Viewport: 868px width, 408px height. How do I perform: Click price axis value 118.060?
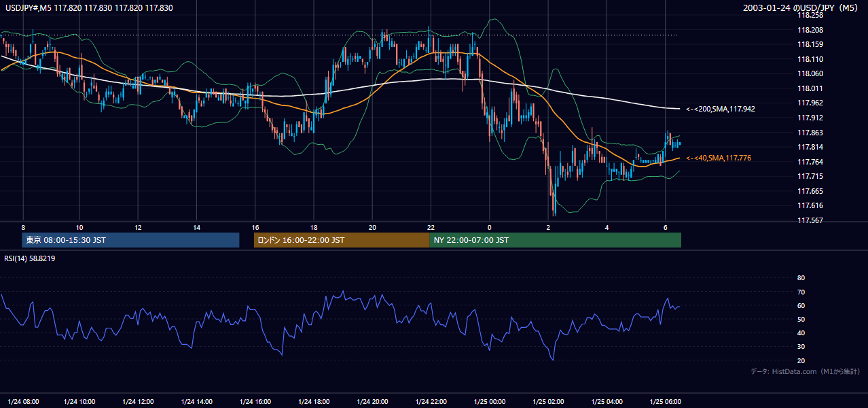coord(810,73)
